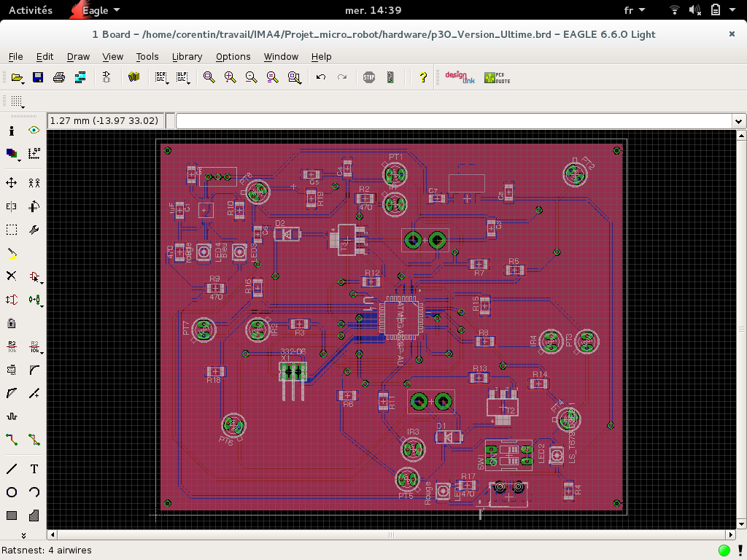Pick the Polygon drawing tool
Screen dimensions: 747x560
(34, 516)
